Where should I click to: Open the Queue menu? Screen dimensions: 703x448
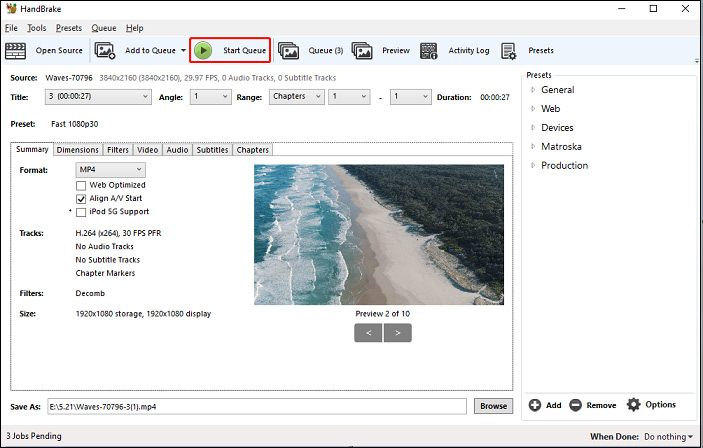[x=104, y=28]
